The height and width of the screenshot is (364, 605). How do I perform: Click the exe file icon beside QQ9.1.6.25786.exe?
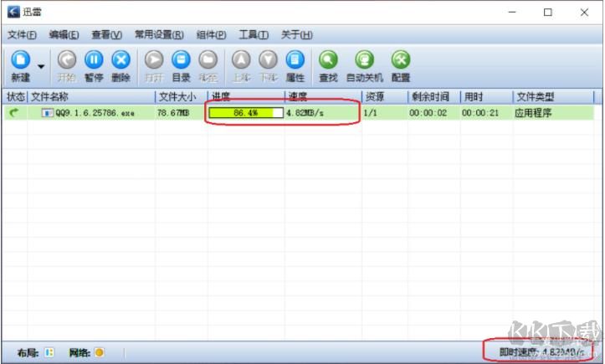(x=47, y=113)
